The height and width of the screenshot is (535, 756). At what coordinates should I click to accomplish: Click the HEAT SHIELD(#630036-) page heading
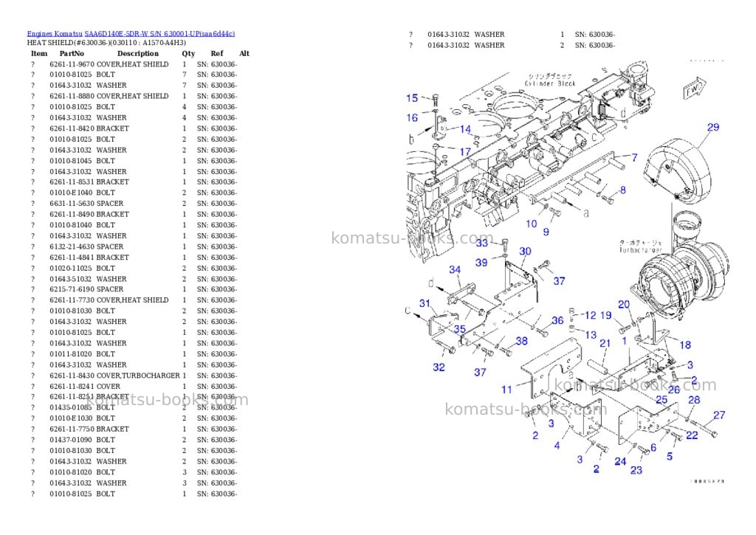(106, 42)
